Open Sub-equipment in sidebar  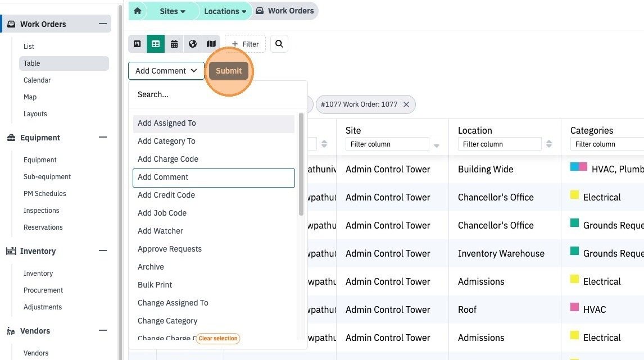pyautogui.click(x=47, y=176)
